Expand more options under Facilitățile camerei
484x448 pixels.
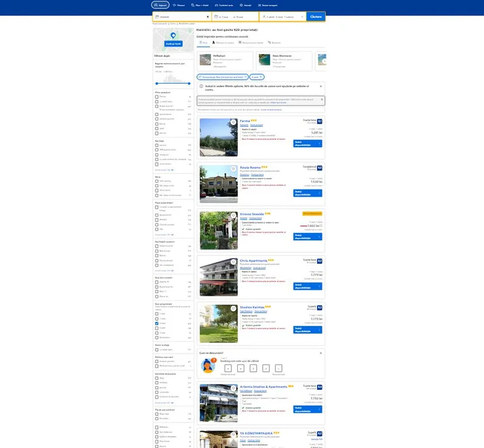coord(164,271)
